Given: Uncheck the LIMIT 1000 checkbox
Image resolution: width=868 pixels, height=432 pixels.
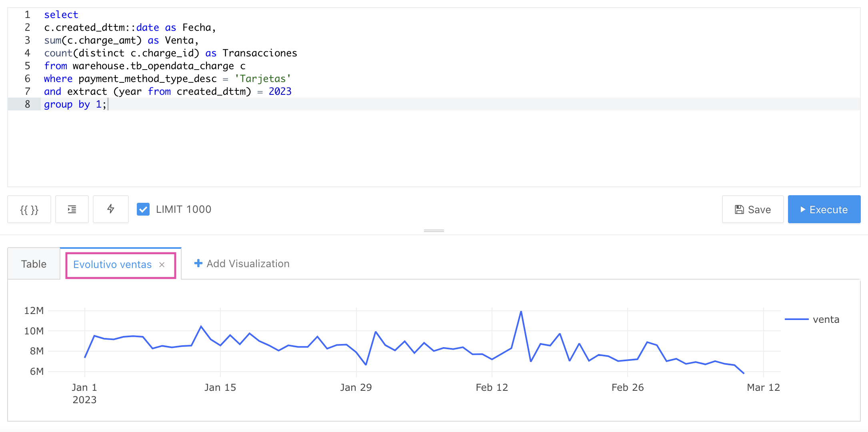Looking at the screenshot, I should 143,209.
